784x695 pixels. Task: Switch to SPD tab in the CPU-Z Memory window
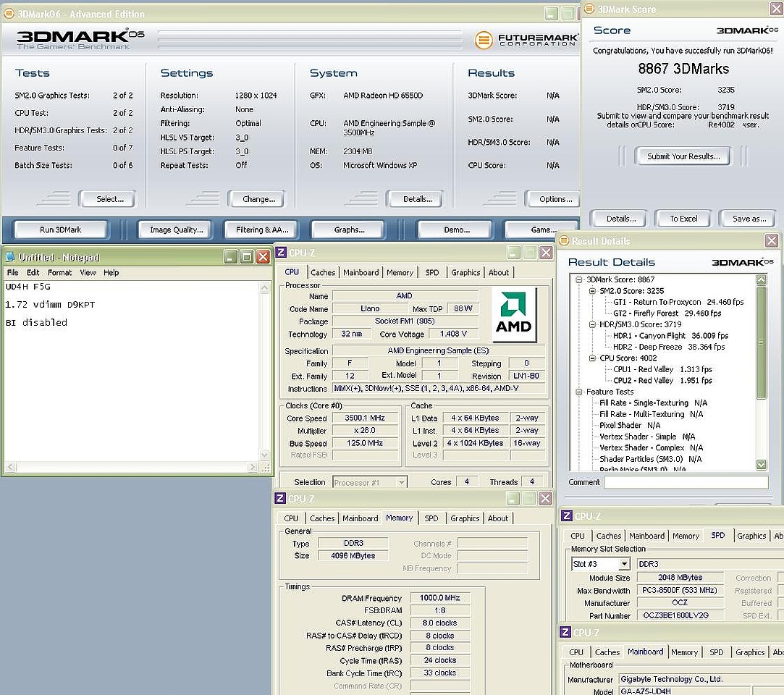pos(431,518)
